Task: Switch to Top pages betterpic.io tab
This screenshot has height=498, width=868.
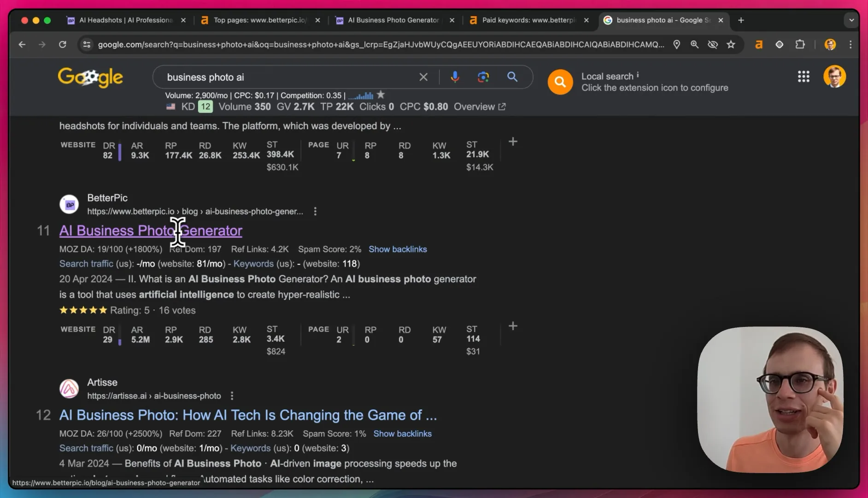Action: click(260, 20)
